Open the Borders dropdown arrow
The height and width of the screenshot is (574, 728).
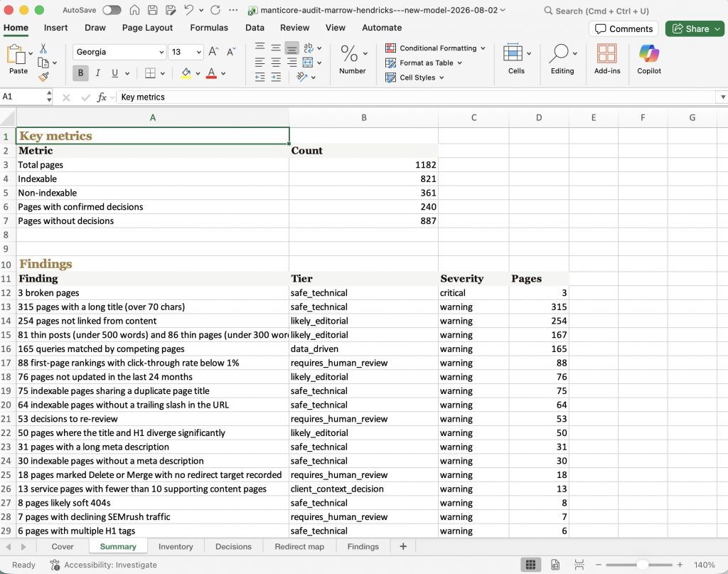[163, 73]
